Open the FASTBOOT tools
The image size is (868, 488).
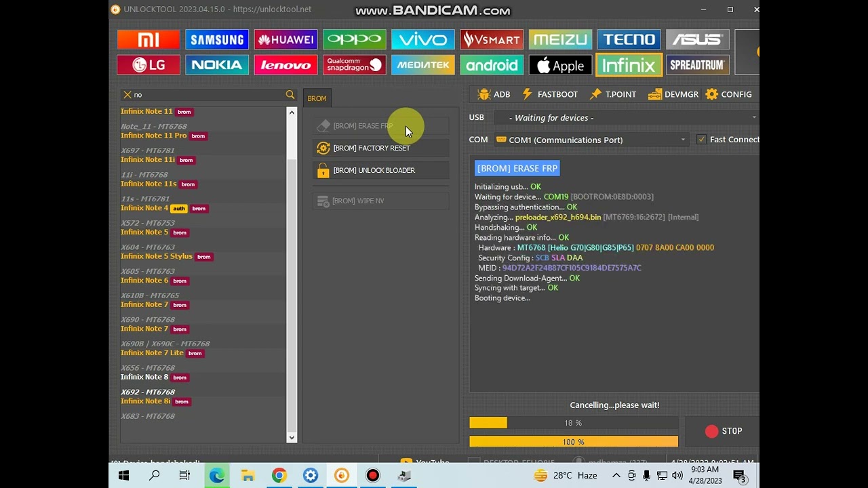pyautogui.click(x=549, y=94)
